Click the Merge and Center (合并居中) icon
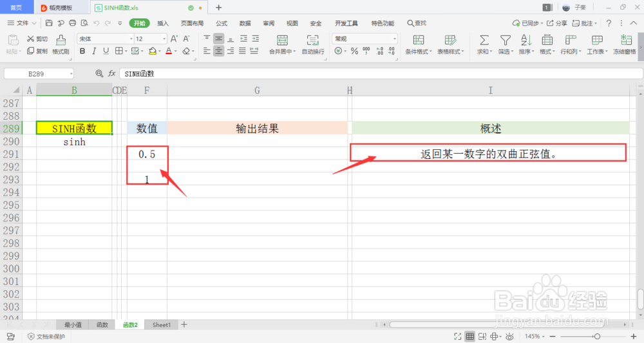The image size is (644, 343). coord(282,40)
